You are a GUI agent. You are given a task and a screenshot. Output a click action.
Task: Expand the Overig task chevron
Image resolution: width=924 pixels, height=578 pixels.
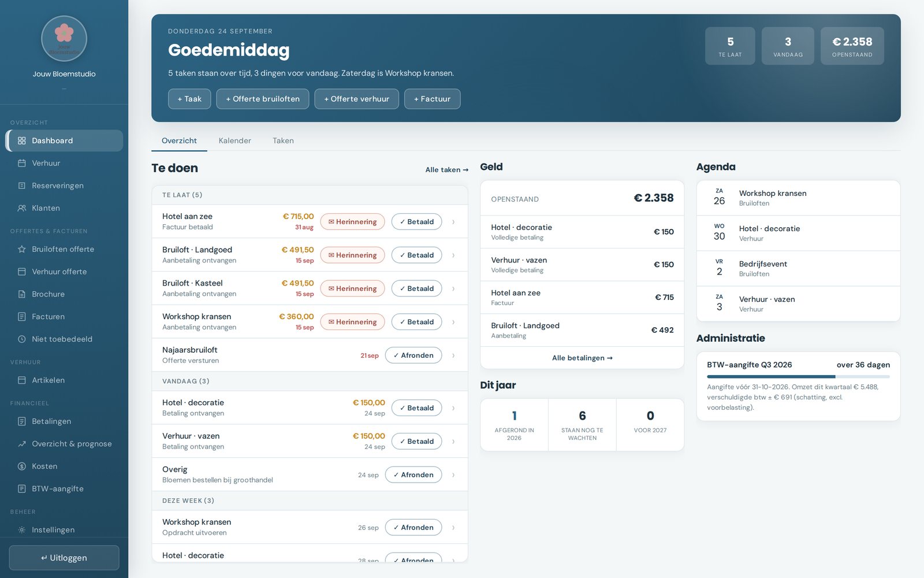[453, 475]
